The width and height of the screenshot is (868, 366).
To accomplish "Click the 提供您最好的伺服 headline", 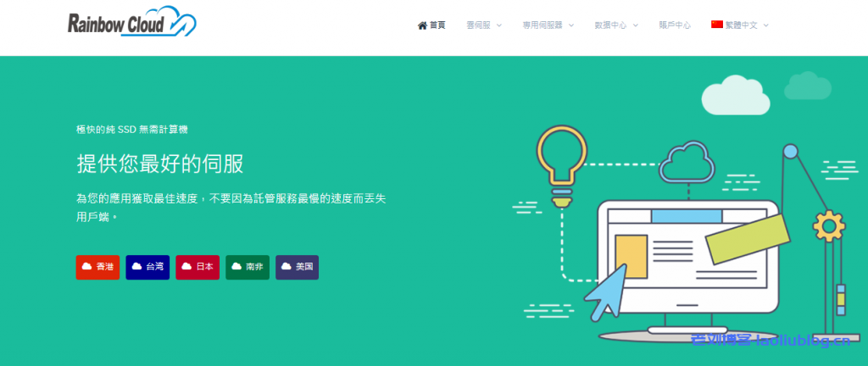I will click(160, 164).
